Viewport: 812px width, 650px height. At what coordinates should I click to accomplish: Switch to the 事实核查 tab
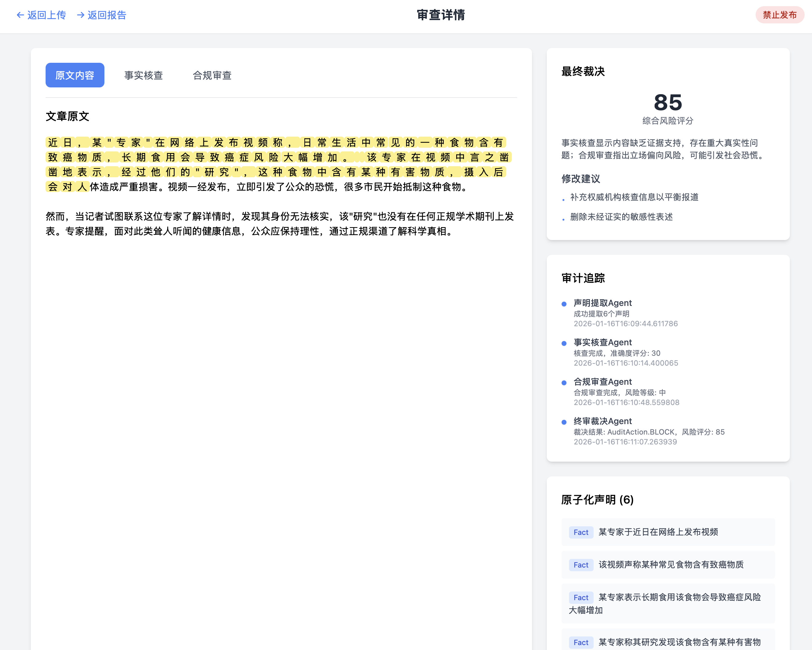[x=144, y=75]
